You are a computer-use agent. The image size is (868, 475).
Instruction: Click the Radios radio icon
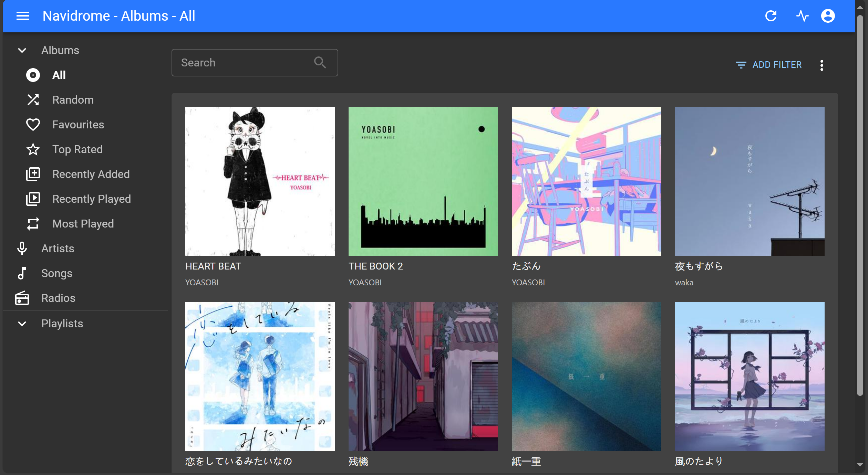click(x=22, y=298)
